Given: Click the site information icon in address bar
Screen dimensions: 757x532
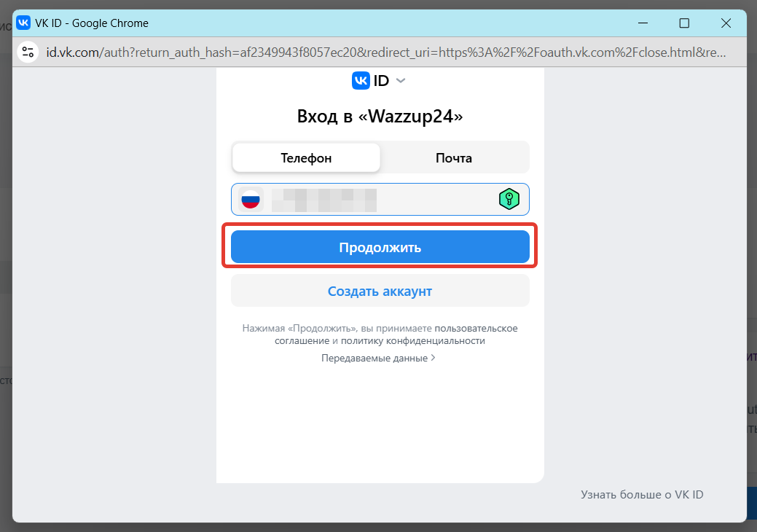Looking at the screenshot, I should 28,52.
